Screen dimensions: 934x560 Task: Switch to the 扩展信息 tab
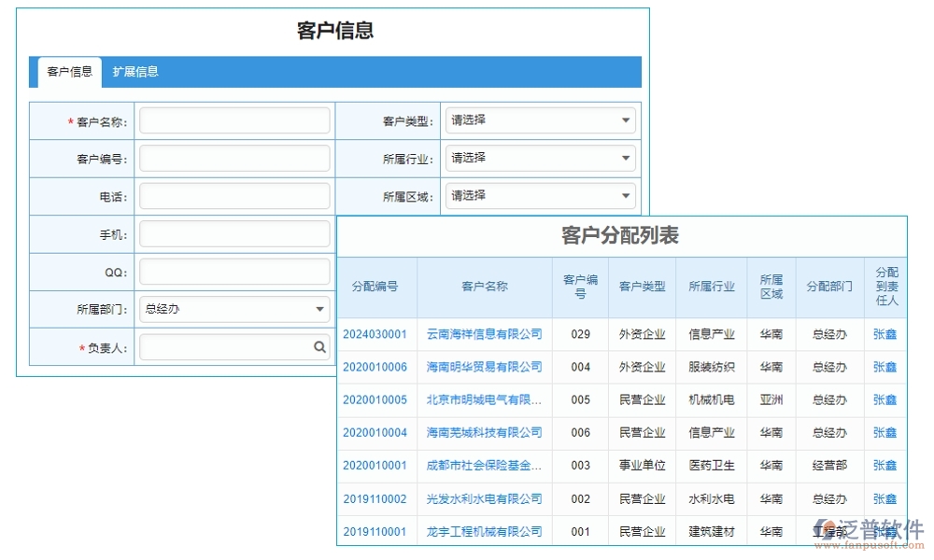(x=137, y=71)
